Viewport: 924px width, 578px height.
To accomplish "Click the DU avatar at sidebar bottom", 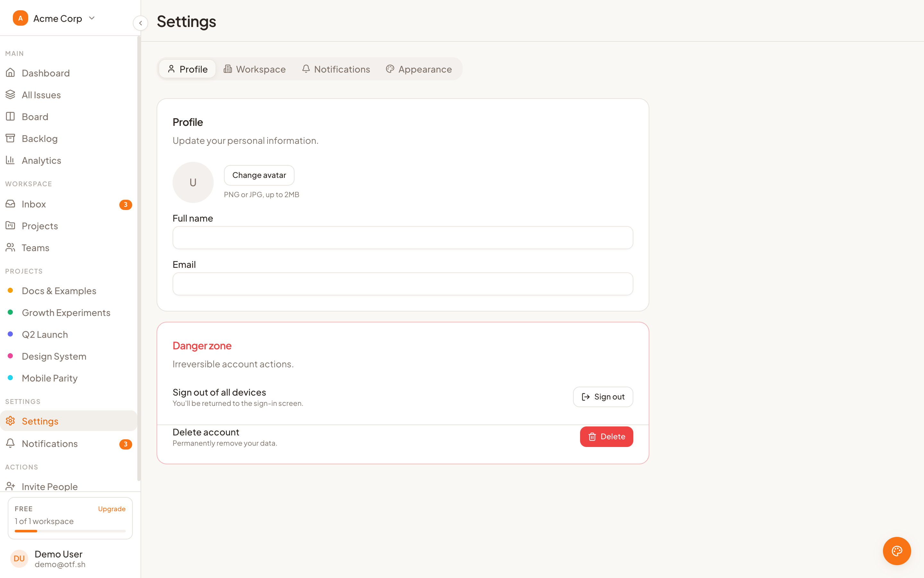I will (x=19, y=558).
